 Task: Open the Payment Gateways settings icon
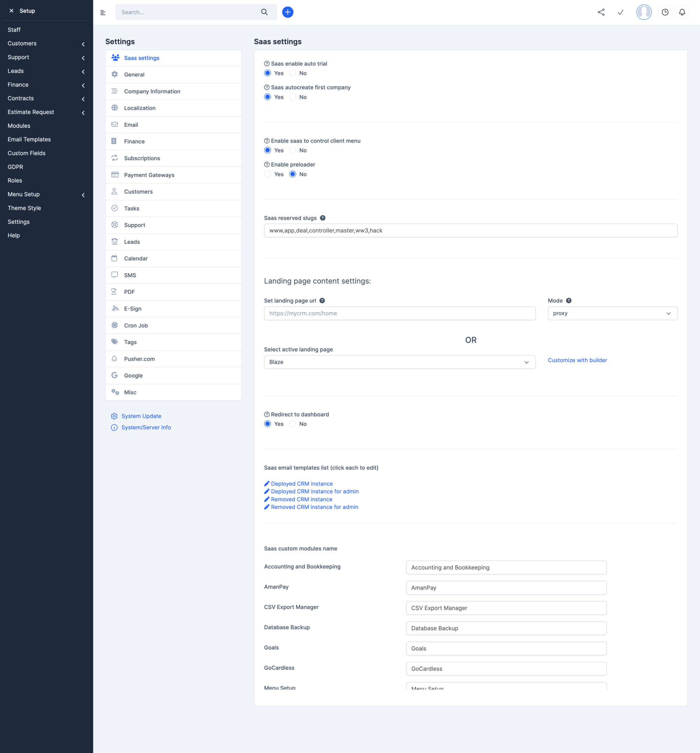pyautogui.click(x=115, y=175)
